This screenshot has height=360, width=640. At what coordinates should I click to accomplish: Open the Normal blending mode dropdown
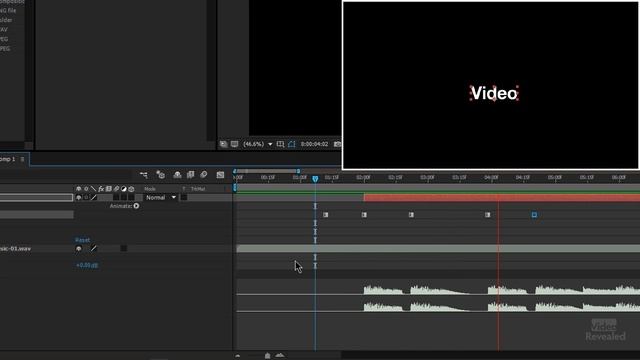161,198
